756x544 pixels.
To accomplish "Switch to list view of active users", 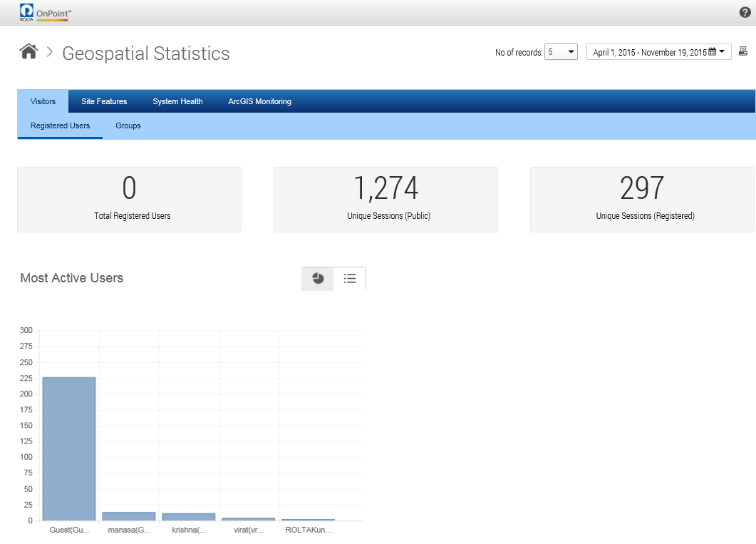I will click(350, 279).
